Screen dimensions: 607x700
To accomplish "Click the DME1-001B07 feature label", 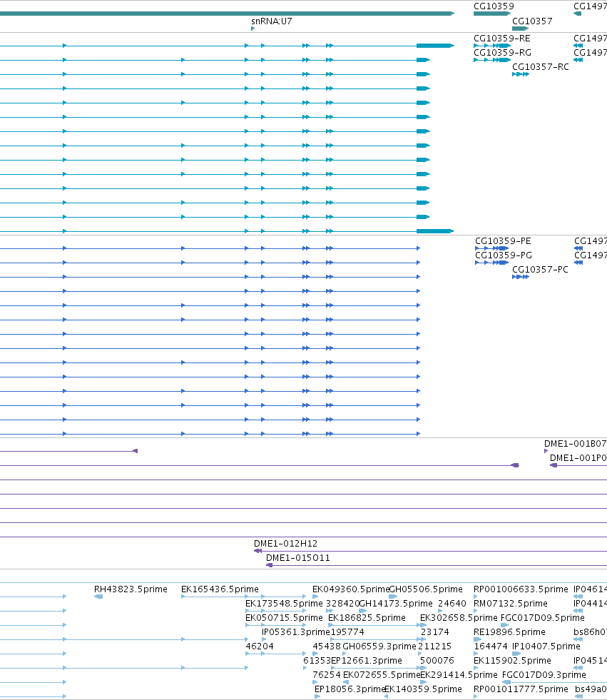I will pyautogui.click(x=575, y=444).
